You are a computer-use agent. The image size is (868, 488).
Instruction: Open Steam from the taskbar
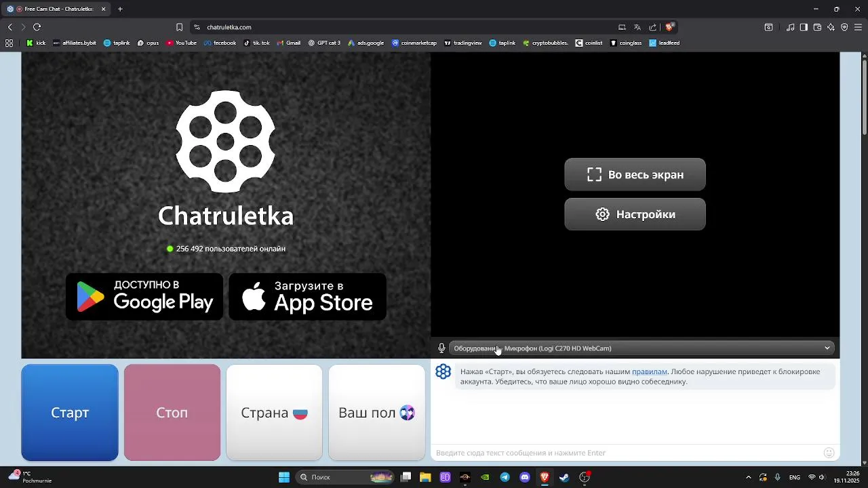(x=564, y=477)
